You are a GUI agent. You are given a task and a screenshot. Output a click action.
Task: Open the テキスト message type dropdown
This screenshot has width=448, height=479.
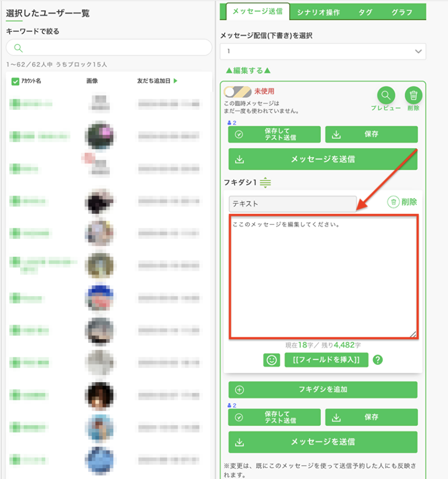(293, 204)
